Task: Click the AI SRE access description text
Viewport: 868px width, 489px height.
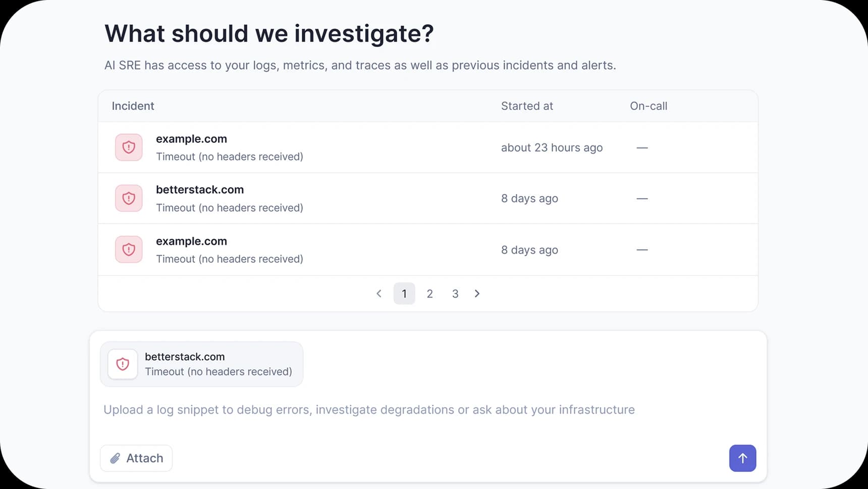Action: (x=360, y=65)
